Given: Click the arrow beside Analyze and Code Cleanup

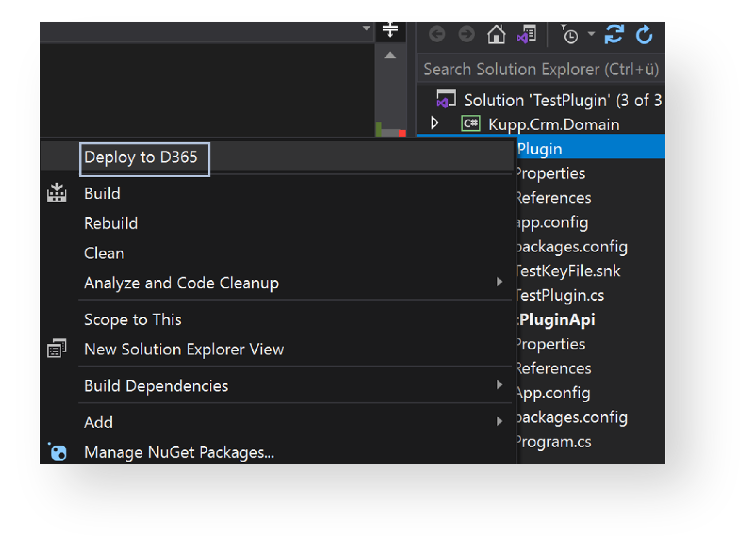Looking at the screenshot, I should click(x=500, y=282).
